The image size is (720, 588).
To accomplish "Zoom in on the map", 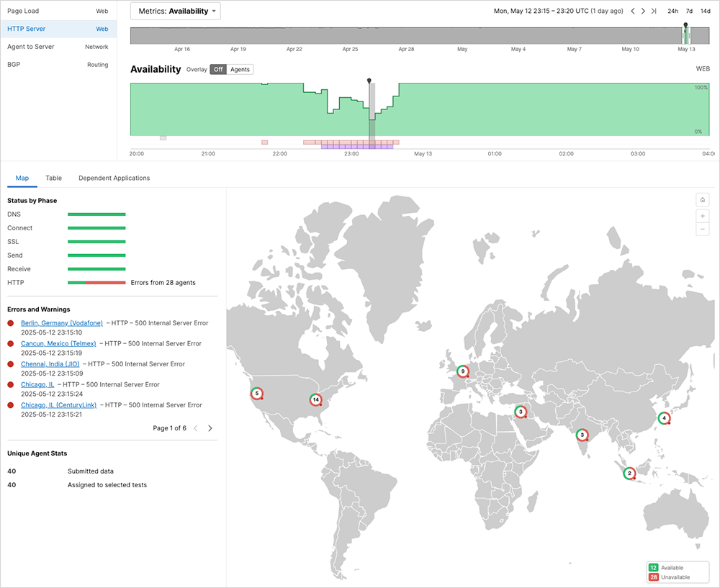I will click(703, 216).
